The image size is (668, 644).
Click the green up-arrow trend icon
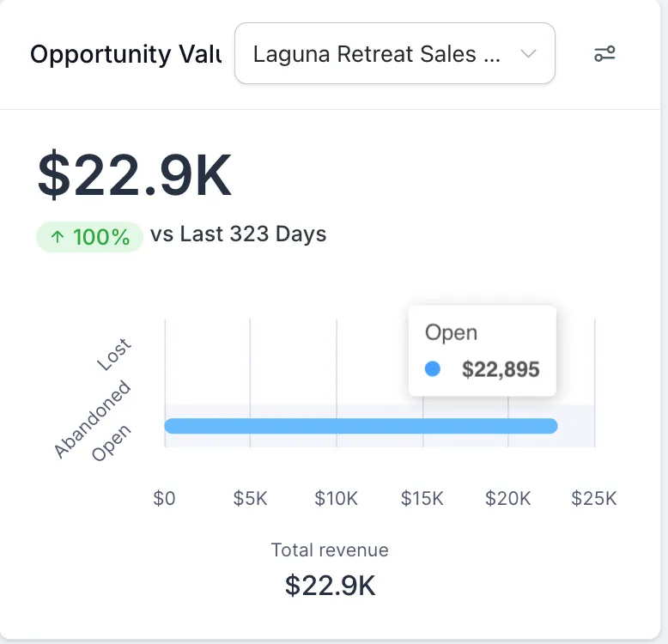click(x=58, y=237)
